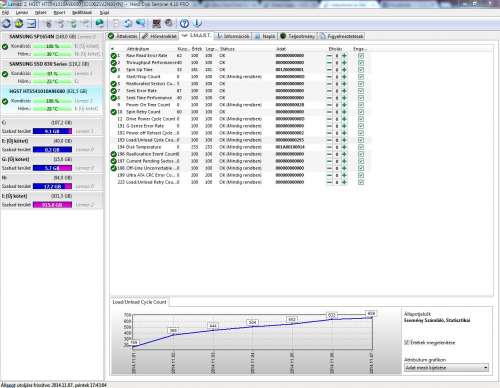Click the Státusz column header

coord(227,49)
